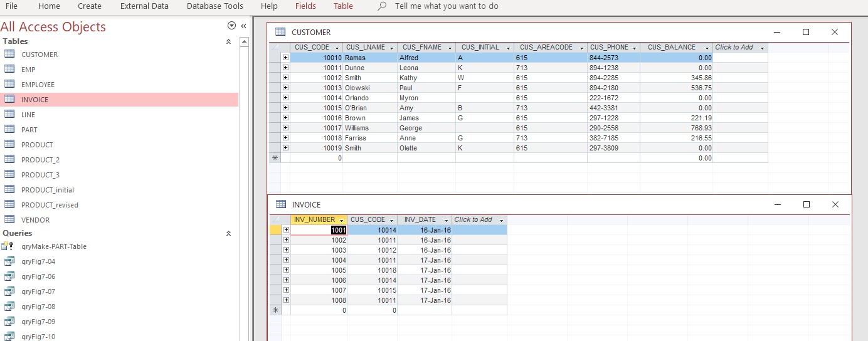Screen dimensions: 868x341
Task: Switch to the Database Tools tab
Action: pos(214,6)
